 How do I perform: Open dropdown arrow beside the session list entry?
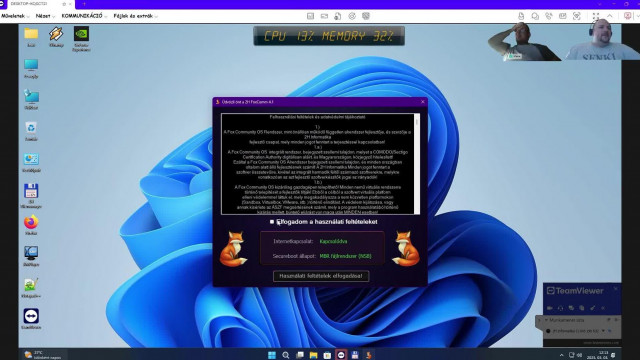coord(603,331)
